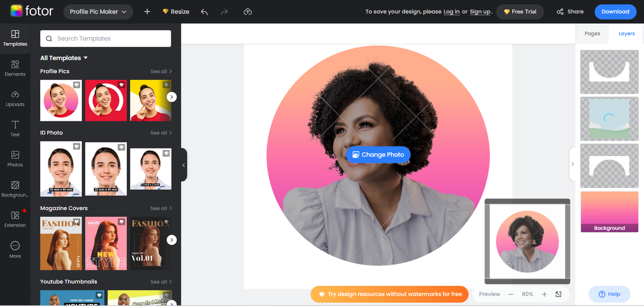Open the Extension sidebar panel
The image size is (644, 306).
point(15,218)
